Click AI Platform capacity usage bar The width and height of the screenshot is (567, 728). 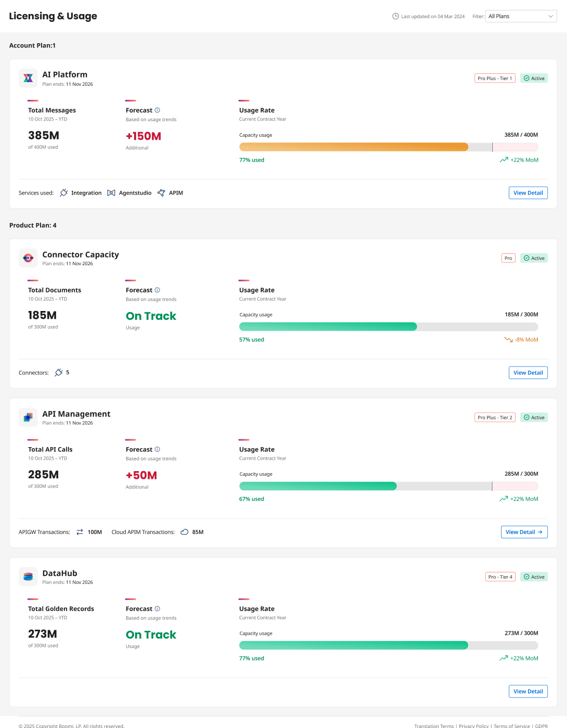click(389, 147)
